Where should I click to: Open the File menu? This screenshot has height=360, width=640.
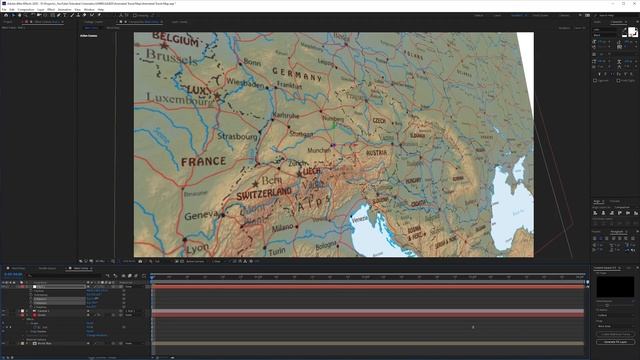pos(4,9)
